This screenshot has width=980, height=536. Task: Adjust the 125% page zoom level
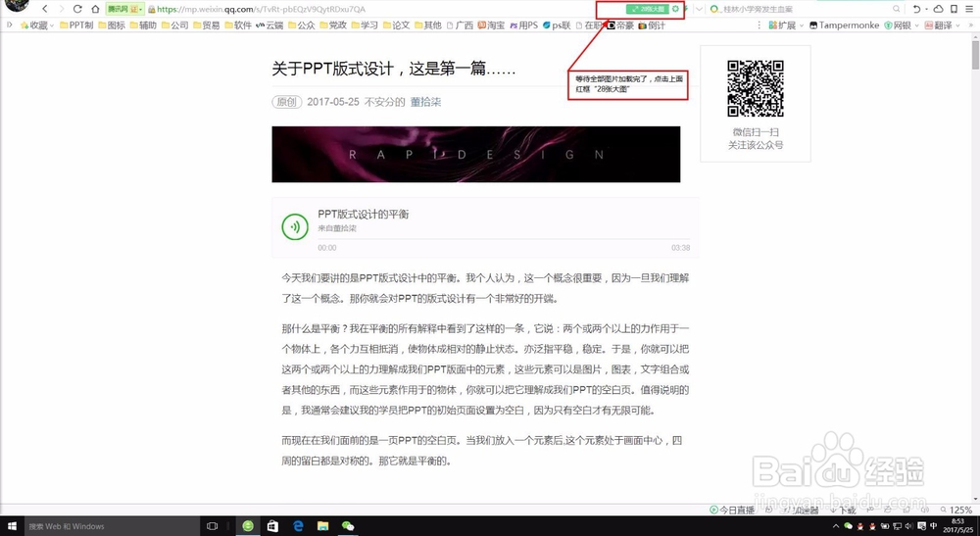[x=955, y=510]
